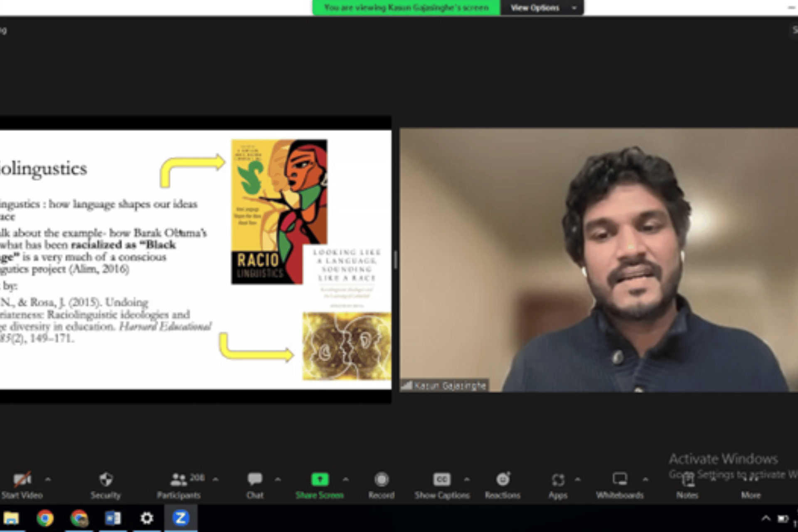This screenshot has width=798, height=532.
Task: Expand the arrow beside Whiteboards
Action: [x=645, y=480]
